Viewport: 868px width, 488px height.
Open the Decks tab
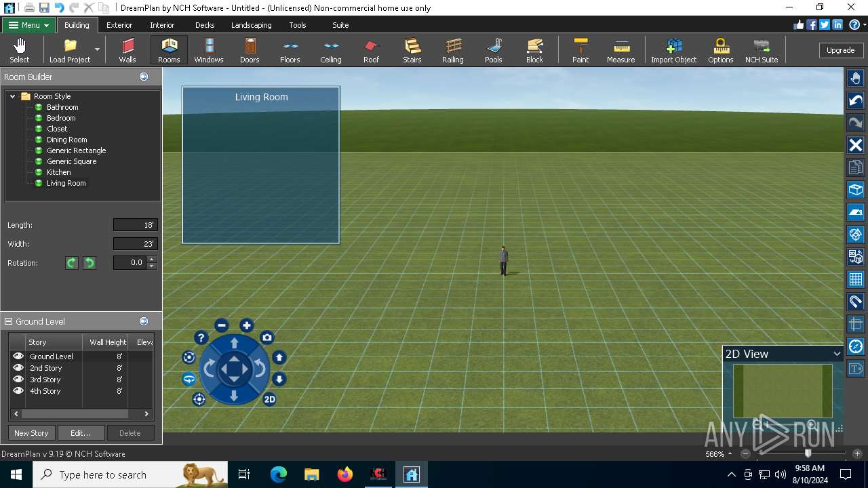coord(205,25)
